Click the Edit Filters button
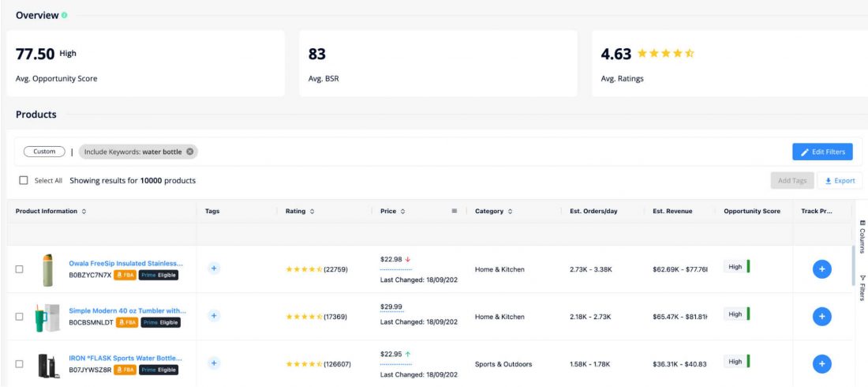 pyautogui.click(x=822, y=152)
